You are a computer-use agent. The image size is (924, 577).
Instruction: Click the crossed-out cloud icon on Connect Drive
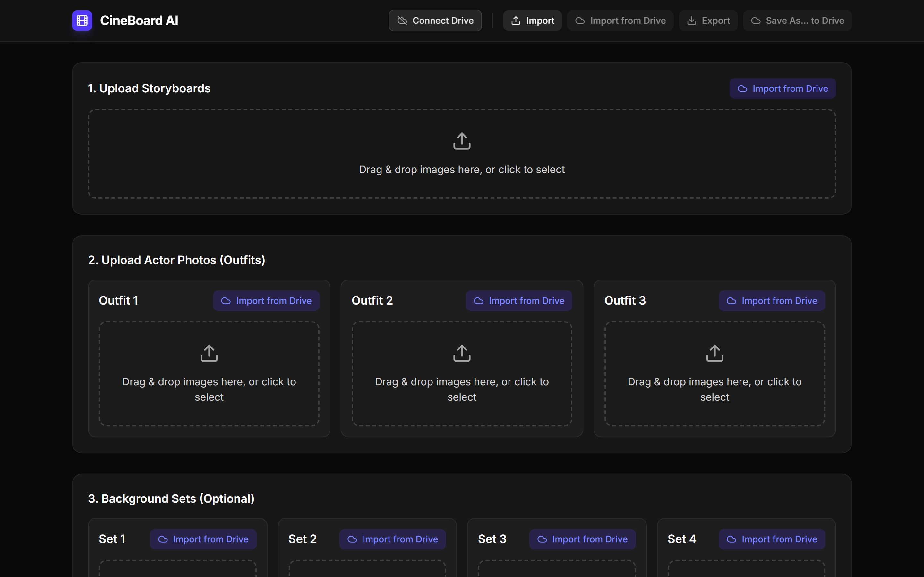tap(402, 21)
